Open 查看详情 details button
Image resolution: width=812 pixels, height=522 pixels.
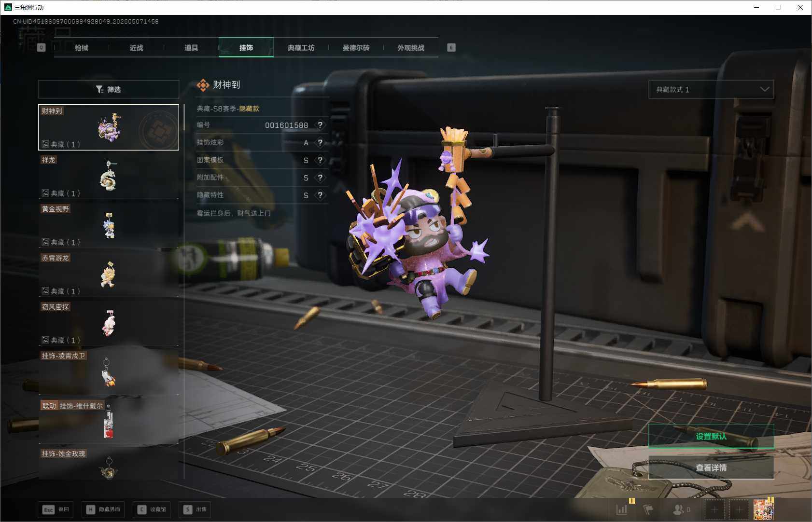[711, 467]
